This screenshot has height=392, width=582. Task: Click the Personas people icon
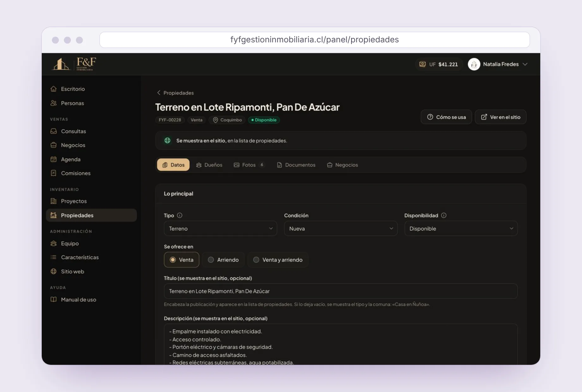(x=53, y=103)
